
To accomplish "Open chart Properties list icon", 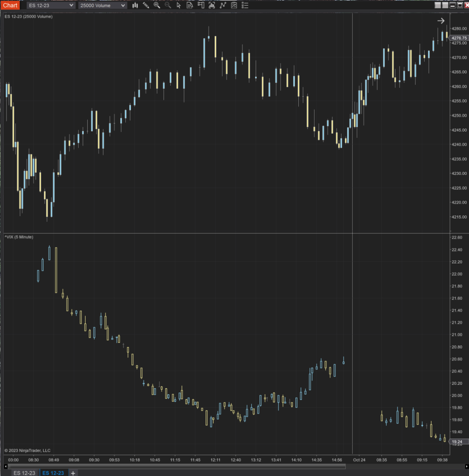I will (245, 5).
